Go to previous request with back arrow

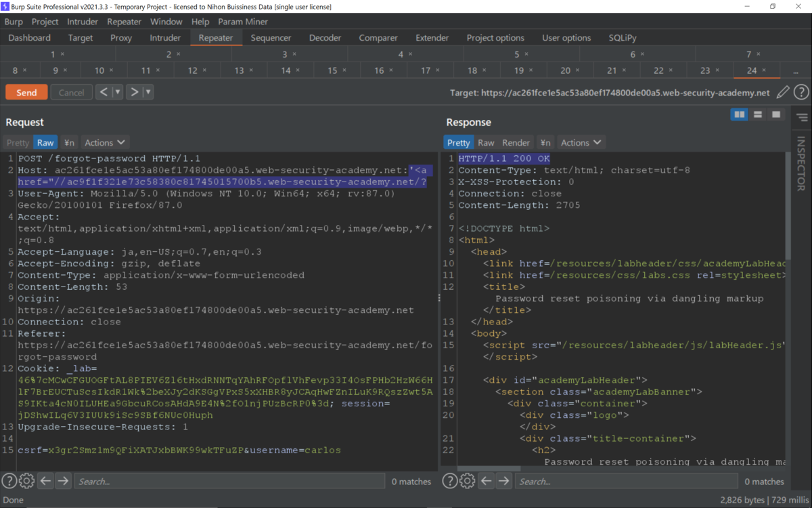(104, 92)
